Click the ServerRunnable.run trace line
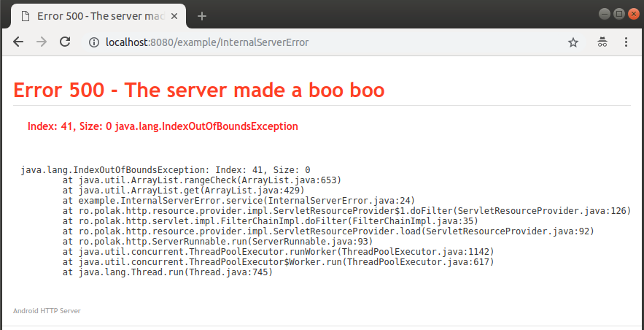644x330 pixels. coord(217,242)
